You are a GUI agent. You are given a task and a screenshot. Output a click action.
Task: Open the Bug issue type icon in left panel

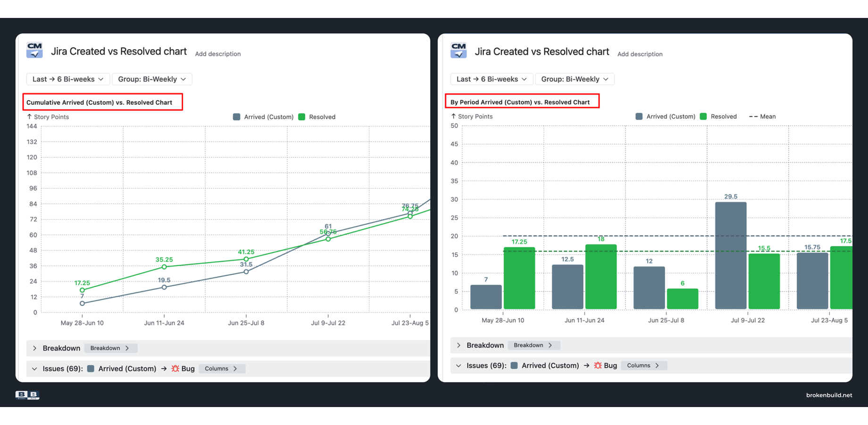(x=175, y=368)
